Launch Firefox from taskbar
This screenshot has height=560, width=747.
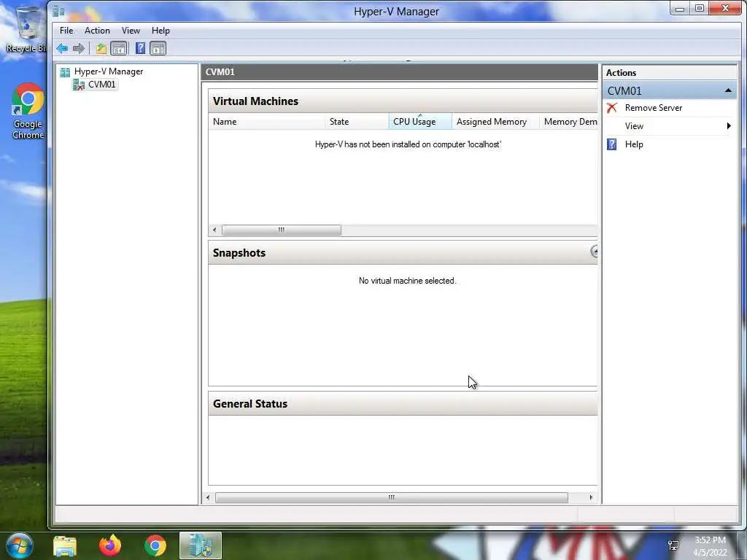(110, 545)
